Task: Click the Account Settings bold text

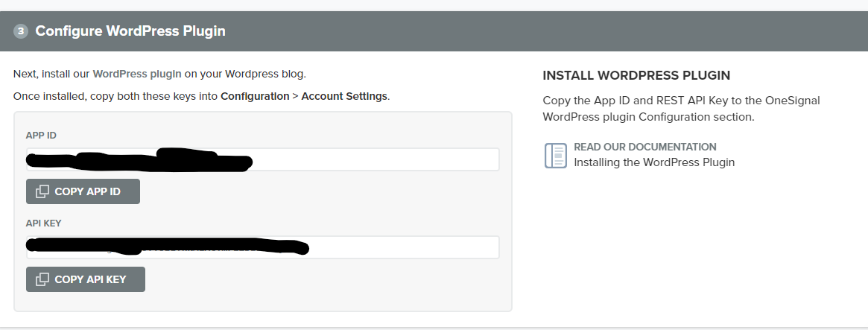Action: coord(344,96)
